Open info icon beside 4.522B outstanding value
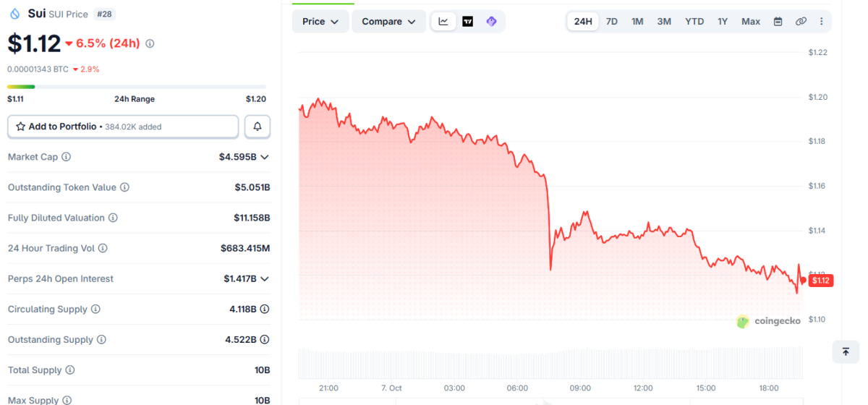868x405 pixels. tap(265, 339)
